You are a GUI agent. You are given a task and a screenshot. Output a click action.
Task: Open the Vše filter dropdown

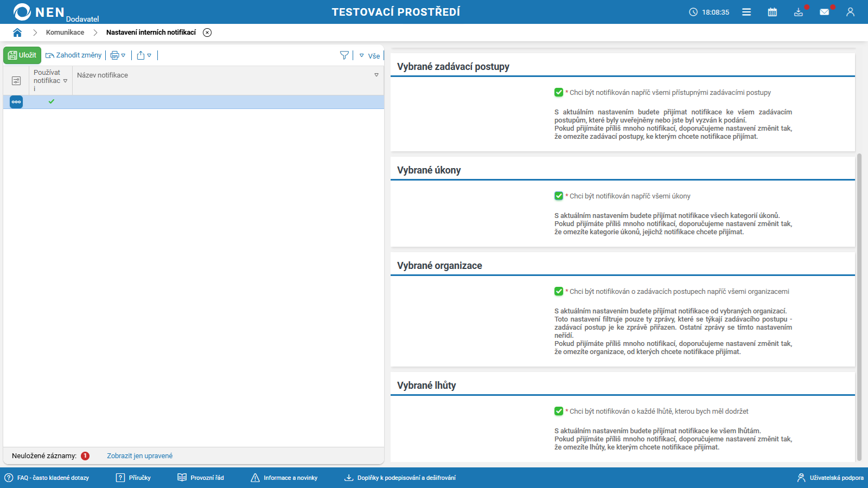coord(369,56)
